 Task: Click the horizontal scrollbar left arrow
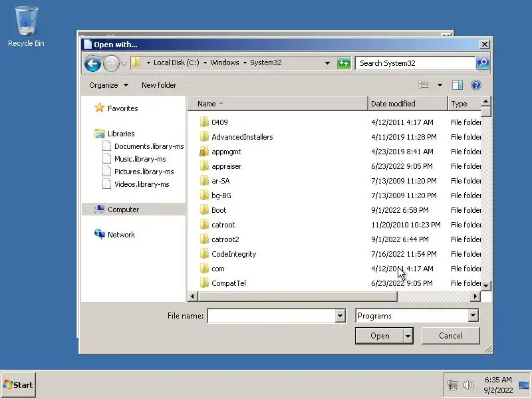pos(192,296)
